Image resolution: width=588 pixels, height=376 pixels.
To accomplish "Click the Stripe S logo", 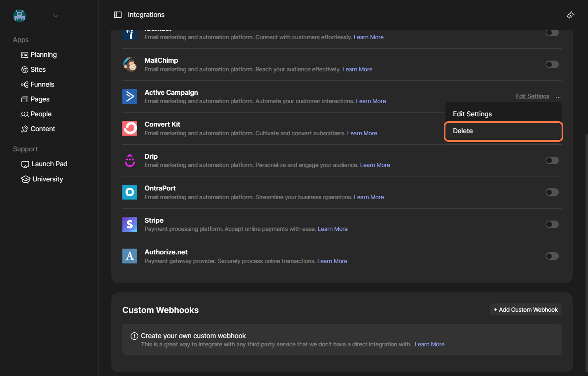I will [x=130, y=224].
